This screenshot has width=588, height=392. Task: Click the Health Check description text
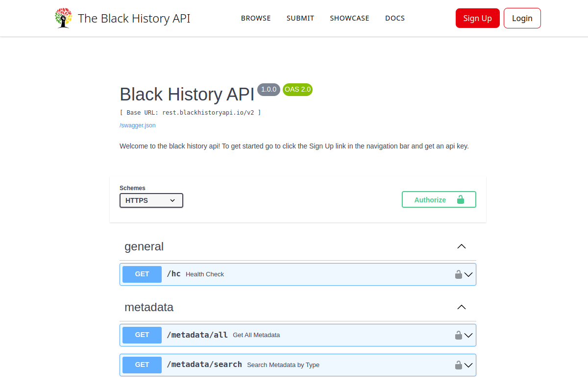(205, 274)
